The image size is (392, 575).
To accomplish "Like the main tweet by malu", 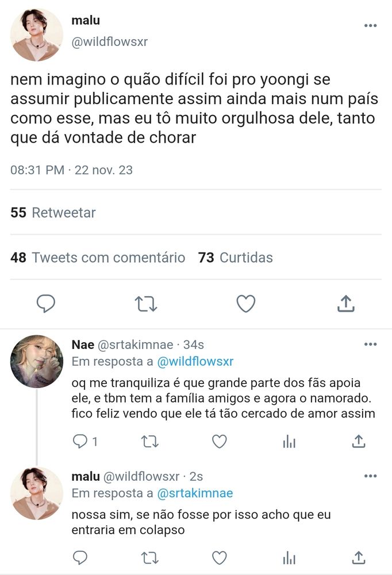I will 245,304.
